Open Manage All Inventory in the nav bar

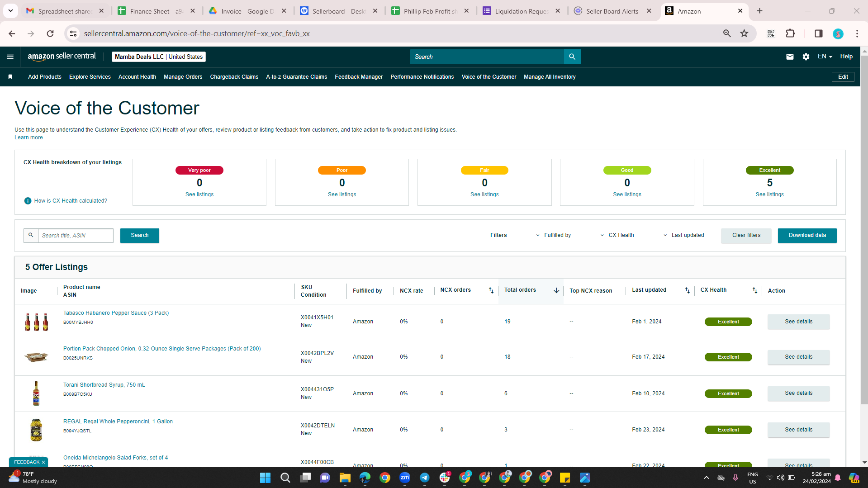(550, 77)
